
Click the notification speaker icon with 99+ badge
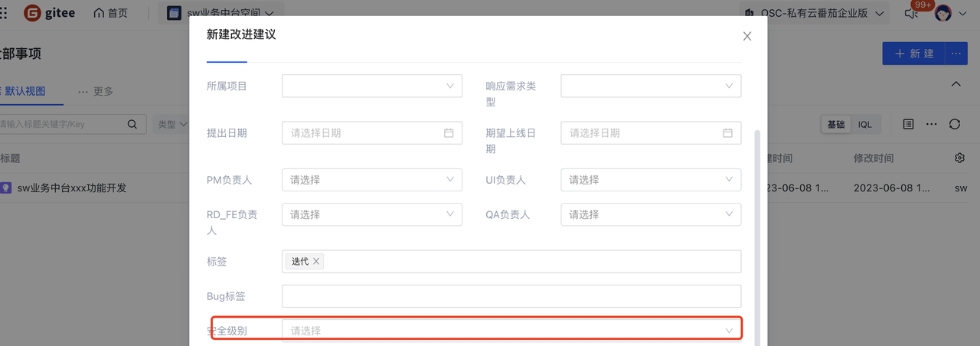tap(912, 12)
